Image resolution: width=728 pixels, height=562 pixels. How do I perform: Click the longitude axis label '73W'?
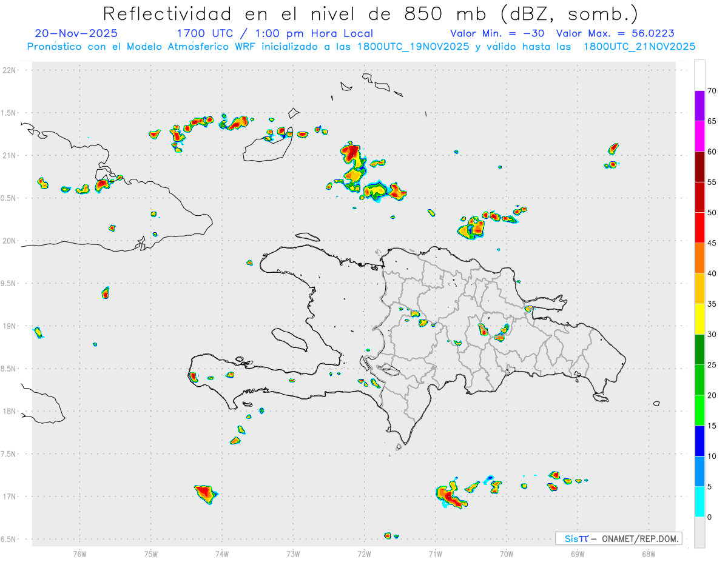tap(293, 554)
